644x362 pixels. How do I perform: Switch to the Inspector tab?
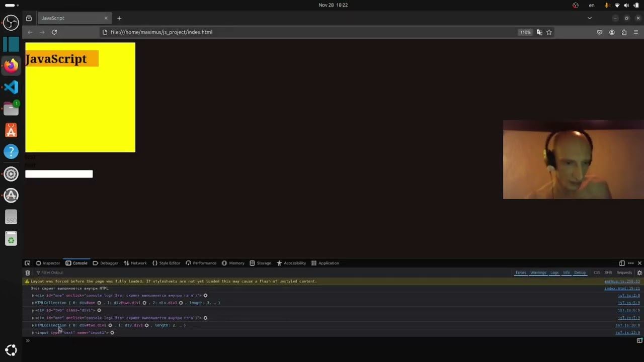click(48, 263)
